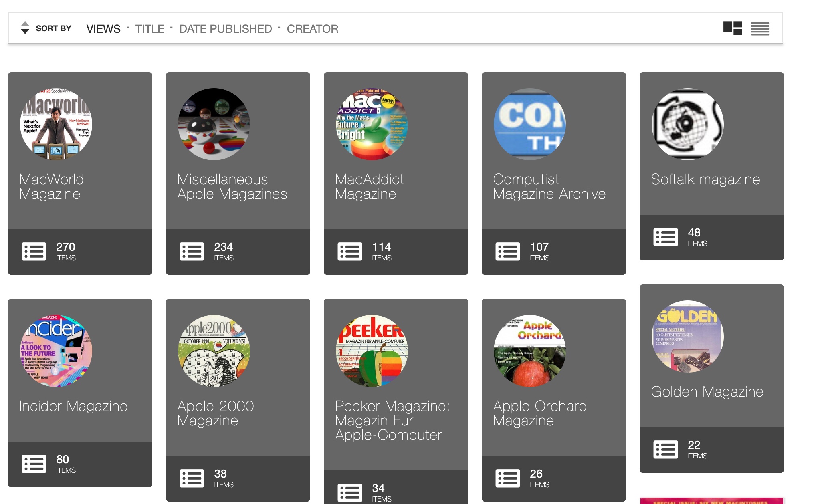Image resolution: width=824 pixels, height=504 pixels.
Task: Click the Golden Magazine 22 items list icon
Action: [666, 450]
